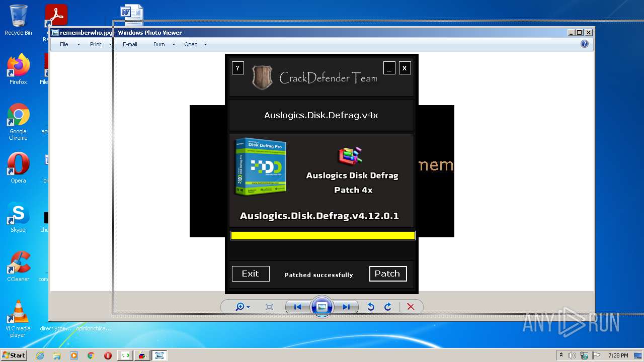644x362 pixels.
Task: Click the CrackDefender shield logo
Action: (262, 77)
